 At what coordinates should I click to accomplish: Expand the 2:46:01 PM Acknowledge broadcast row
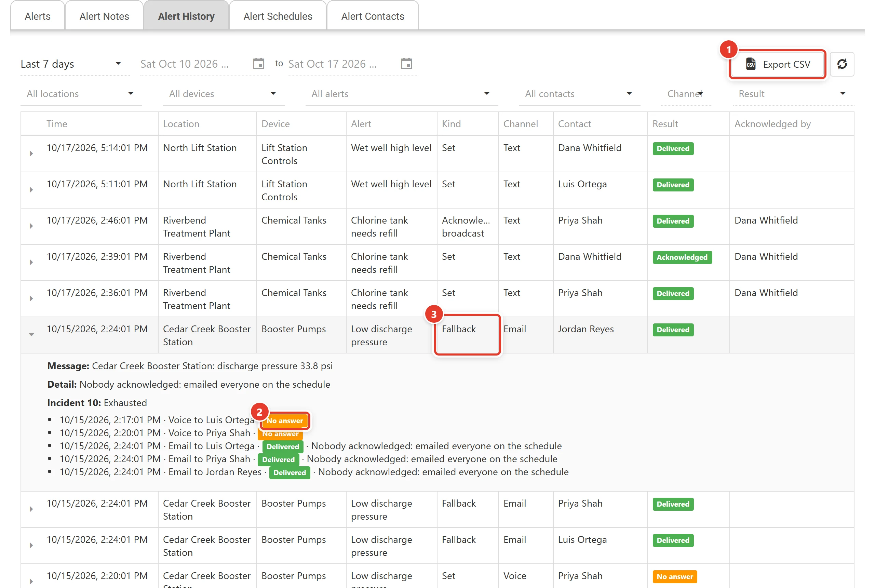click(x=31, y=226)
